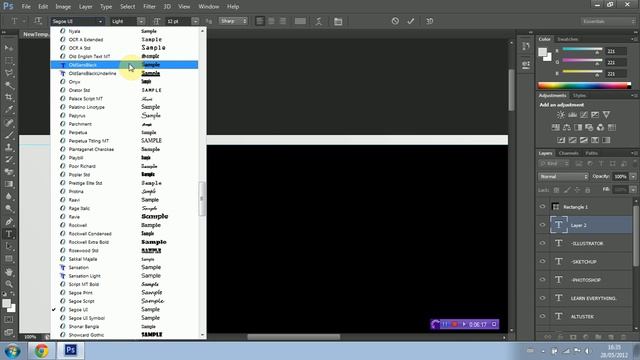Hide the ALTUSTEK layer
640x360 pixels.
tap(542, 316)
